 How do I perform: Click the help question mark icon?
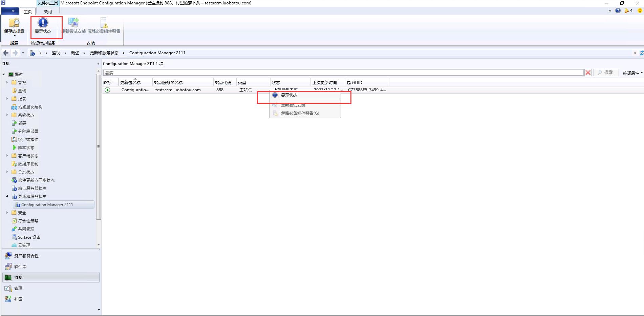[x=618, y=11]
